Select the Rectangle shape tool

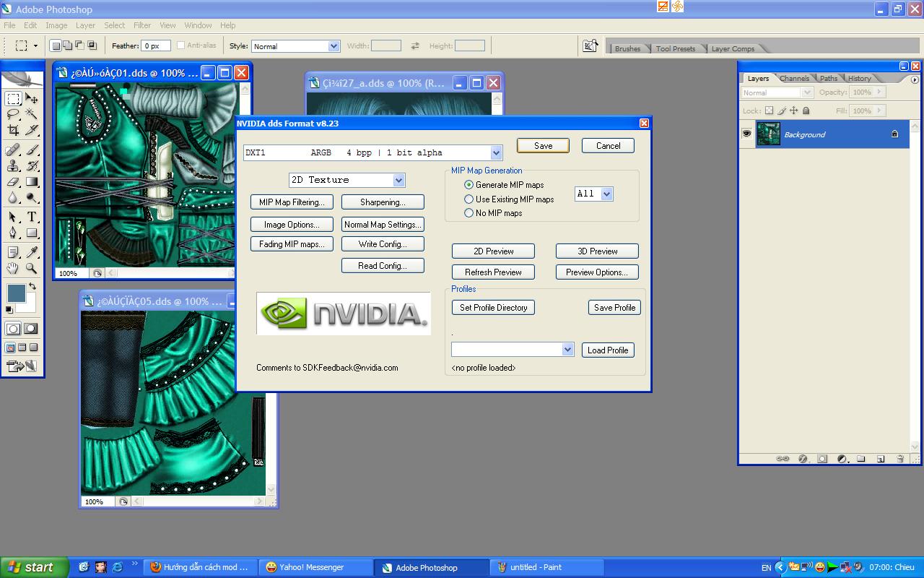click(x=32, y=233)
